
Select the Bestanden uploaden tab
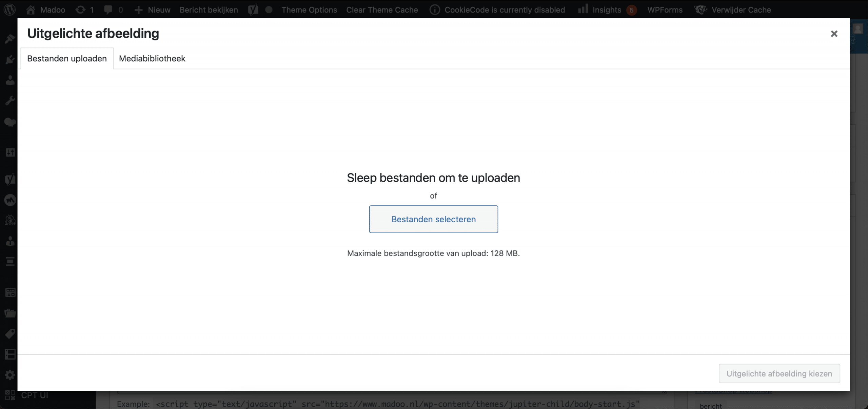(67, 58)
